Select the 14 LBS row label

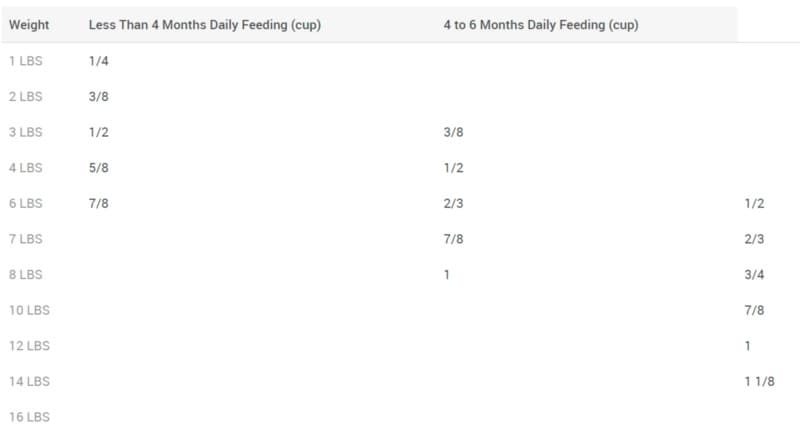30,381
